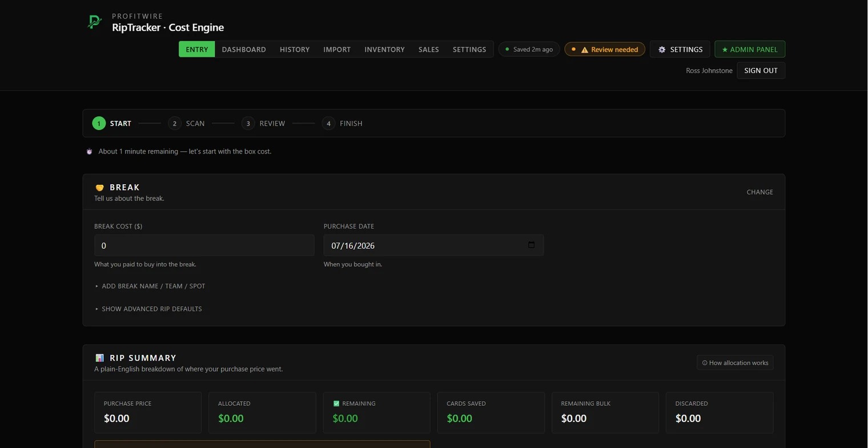
Task: Expand Show Advanced Rip Defaults
Action: [x=148, y=309]
